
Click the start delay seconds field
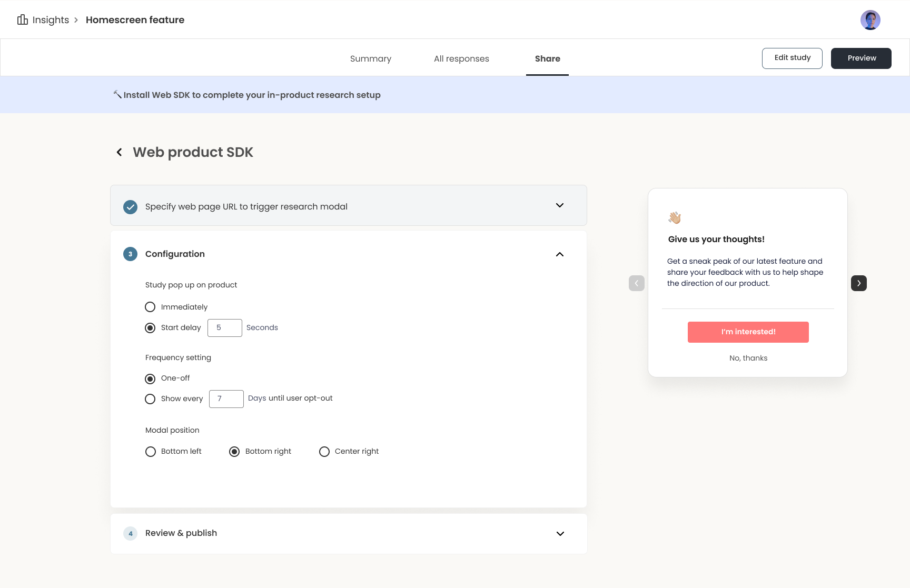click(x=225, y=328)
